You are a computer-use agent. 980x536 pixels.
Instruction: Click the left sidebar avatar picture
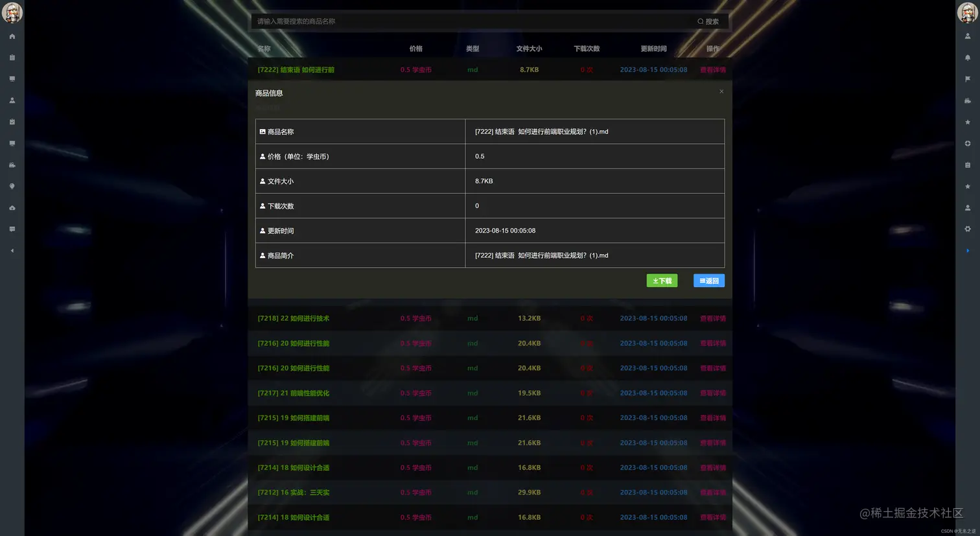tap(12, 12)
